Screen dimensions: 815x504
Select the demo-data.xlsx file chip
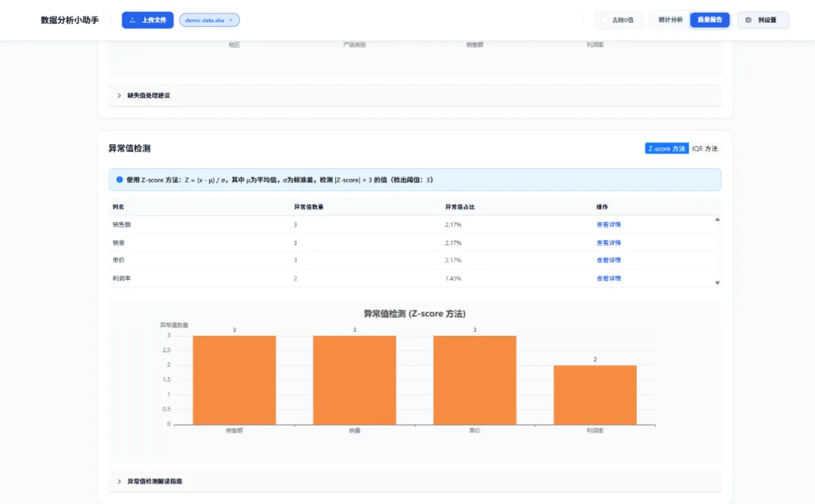pos(210,20)
